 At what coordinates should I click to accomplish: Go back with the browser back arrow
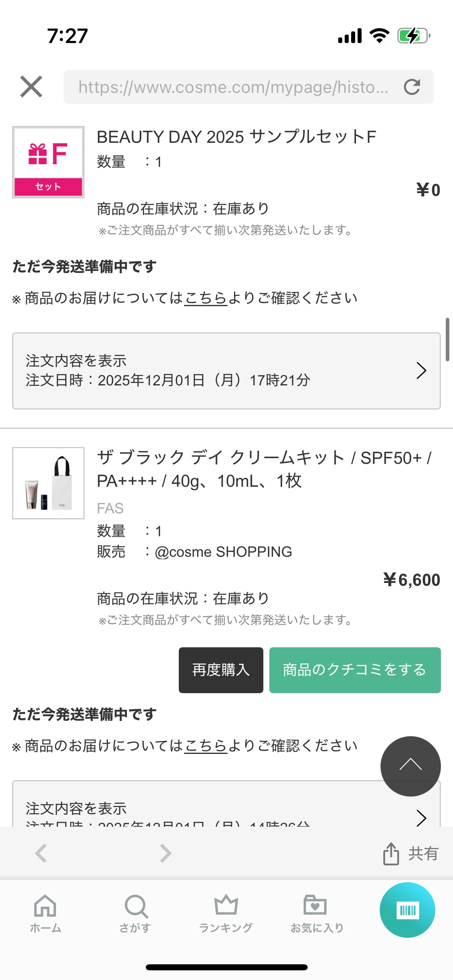click(x=41, y=853)
